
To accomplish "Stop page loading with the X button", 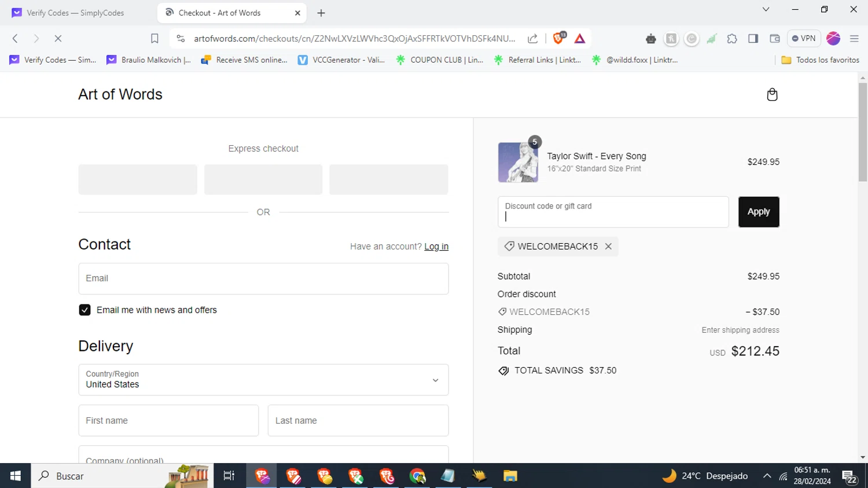I will 58,38.
